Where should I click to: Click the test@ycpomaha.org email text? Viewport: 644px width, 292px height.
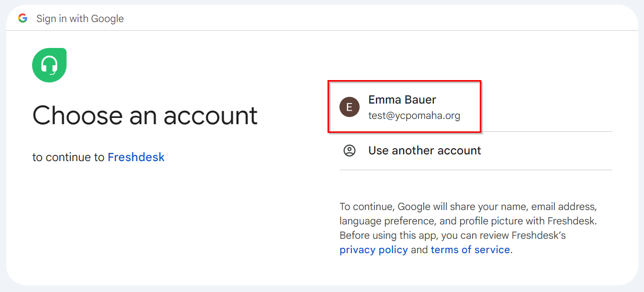click(414, 116)
